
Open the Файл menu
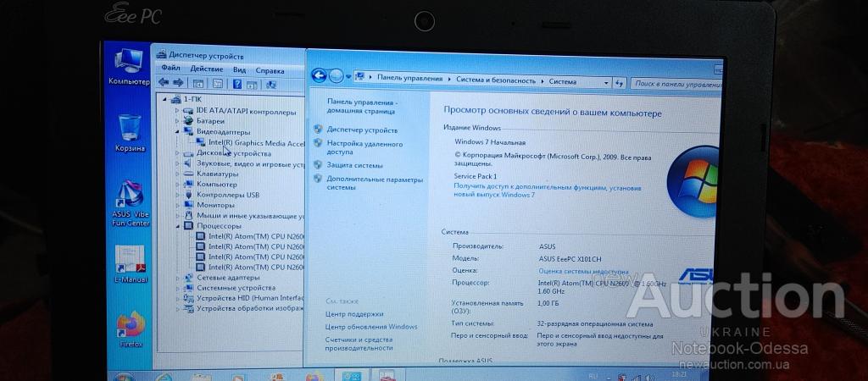[x=170, y=68]
